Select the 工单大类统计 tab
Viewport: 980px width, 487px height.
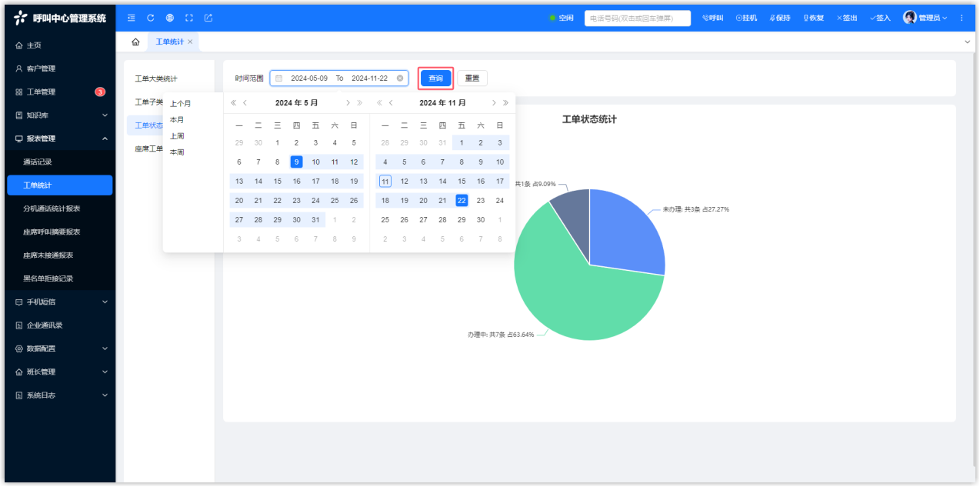pyautogui.click(x=156, y=79)
